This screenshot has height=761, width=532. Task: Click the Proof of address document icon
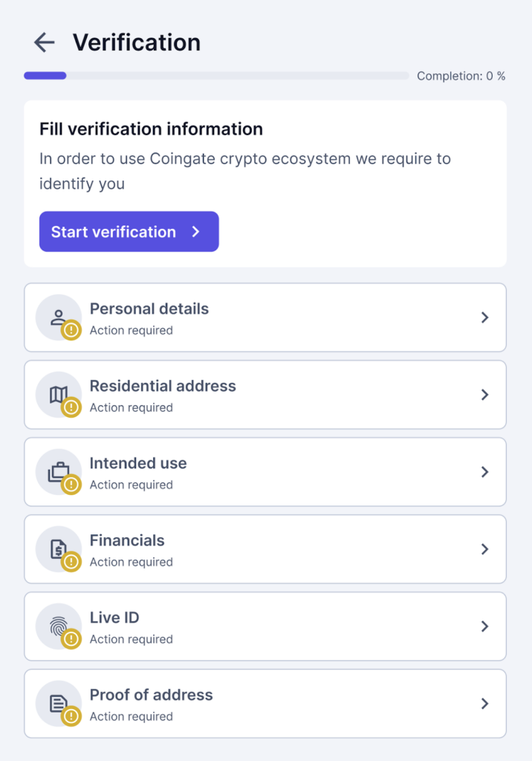[x=58, y=703]
